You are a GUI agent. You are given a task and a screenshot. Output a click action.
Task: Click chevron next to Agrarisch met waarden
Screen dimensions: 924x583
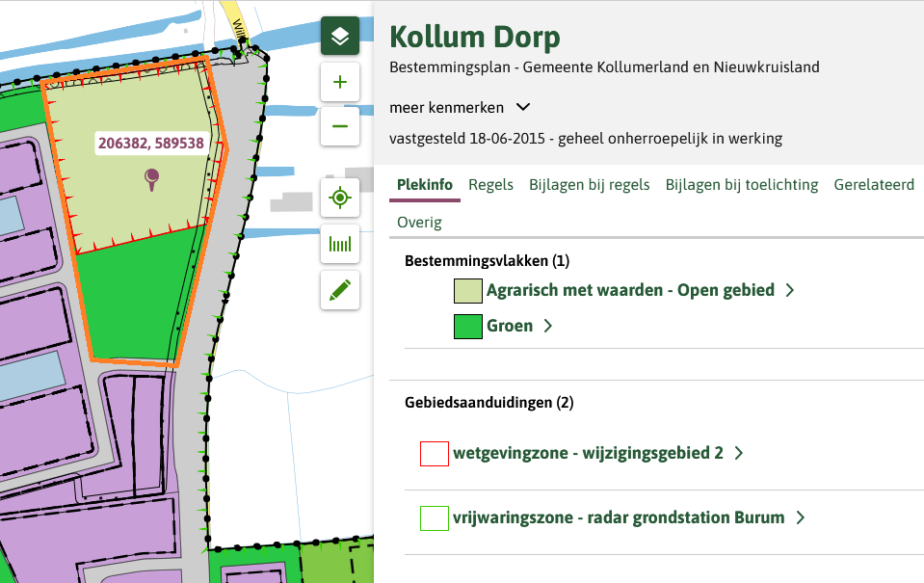[790, 290]
